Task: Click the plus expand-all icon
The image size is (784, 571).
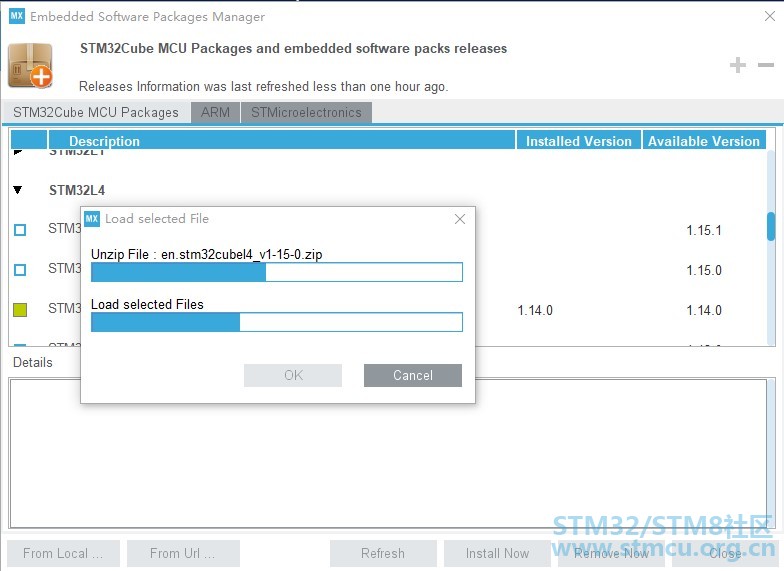Action: pyautogui.click(x=738, y=65)
